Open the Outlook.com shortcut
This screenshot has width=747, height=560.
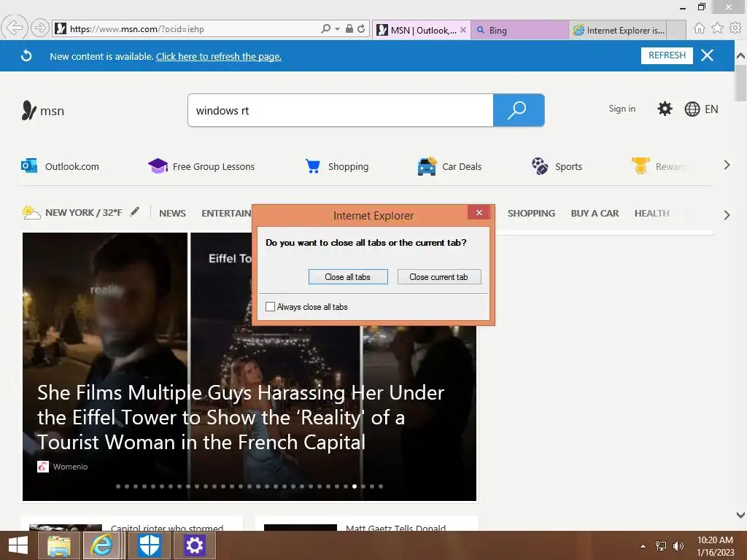(60, 166)
